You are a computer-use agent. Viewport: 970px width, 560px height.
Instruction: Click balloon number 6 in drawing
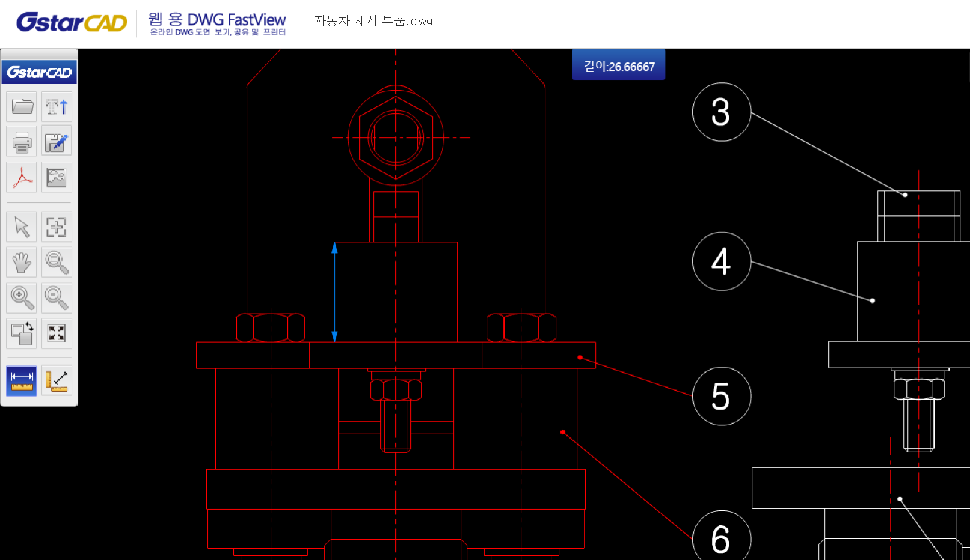pyautogui.click(x=721, y=537)
